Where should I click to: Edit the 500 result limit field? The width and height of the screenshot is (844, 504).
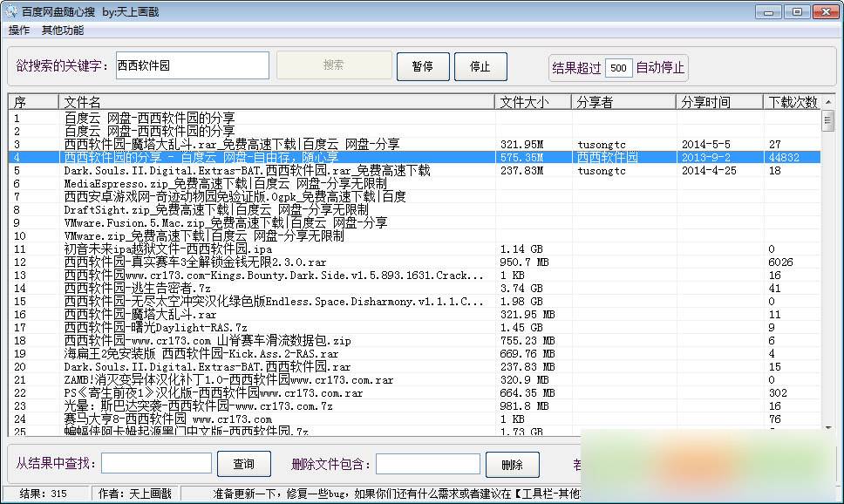pos(617,68)
